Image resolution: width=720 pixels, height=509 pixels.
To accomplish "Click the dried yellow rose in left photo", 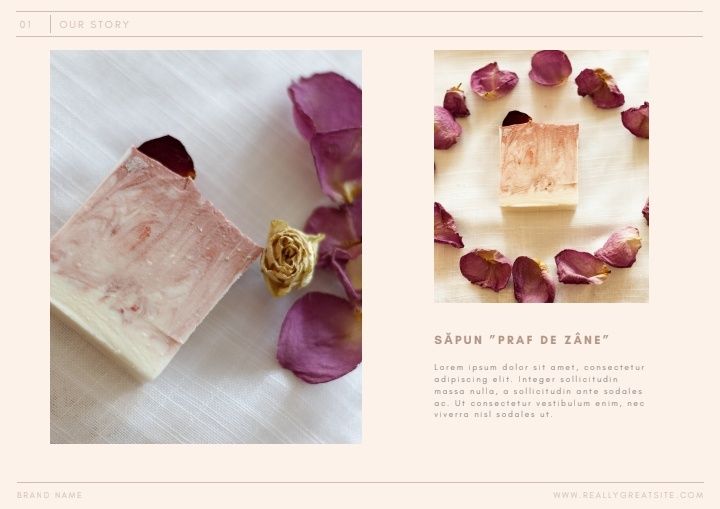I will [290, 258].
